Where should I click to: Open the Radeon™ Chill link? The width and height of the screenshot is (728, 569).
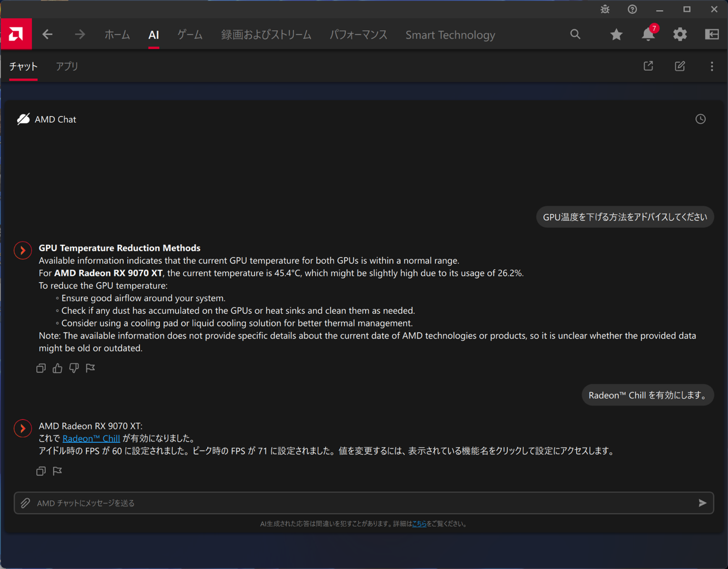coord(91,439)
